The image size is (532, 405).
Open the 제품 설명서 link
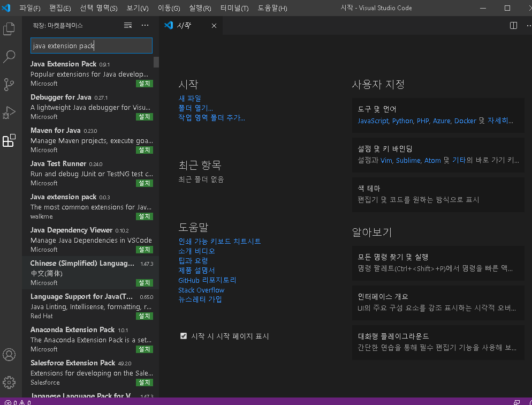[197, 271]
